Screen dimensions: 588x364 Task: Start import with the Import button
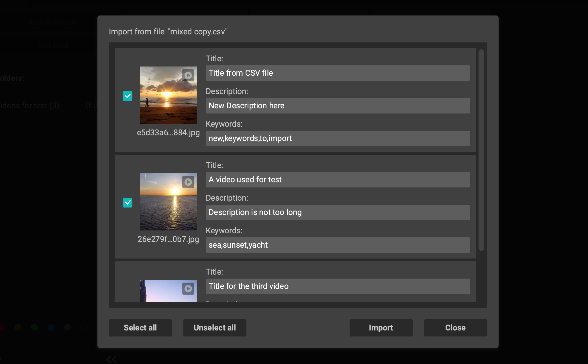coord(381,328)
